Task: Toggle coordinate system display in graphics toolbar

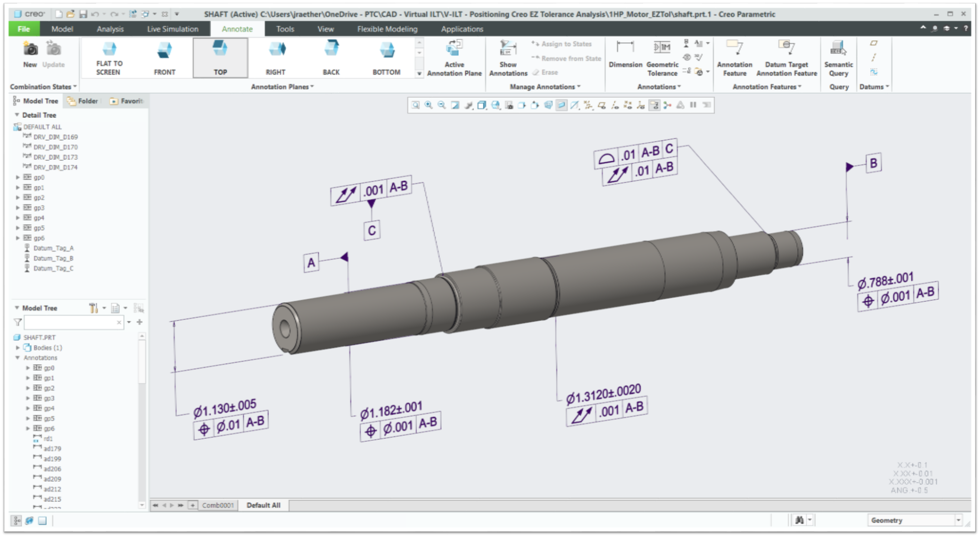Action: coord(641,105)
